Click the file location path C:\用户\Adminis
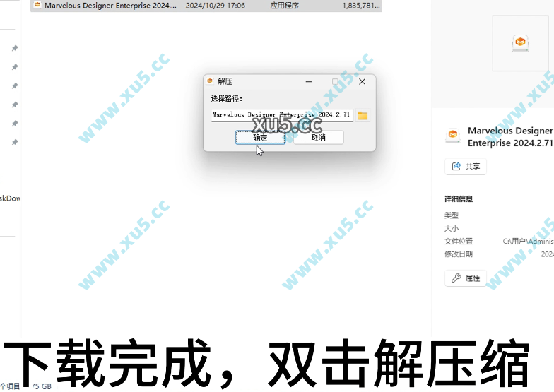Viewport: 554px width, 392px height. coord(527,242)
